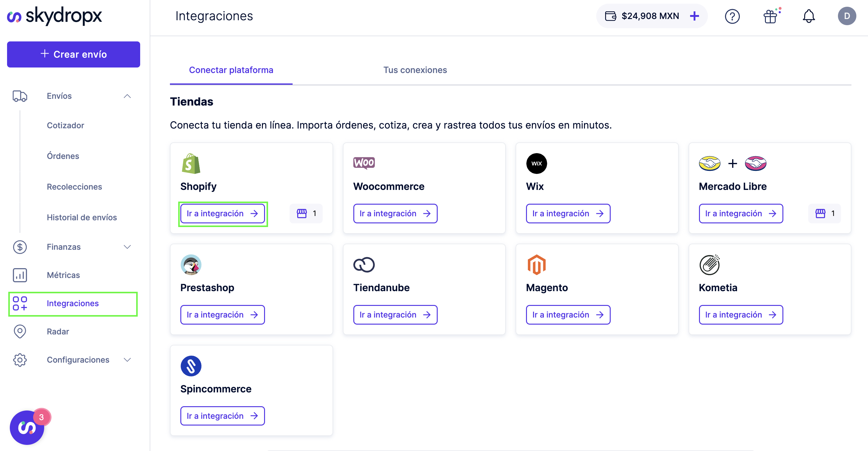The width and height of the screenshot is (868, 451).
Task: Click the skydropx logo
Action: (x=55, y=16)
